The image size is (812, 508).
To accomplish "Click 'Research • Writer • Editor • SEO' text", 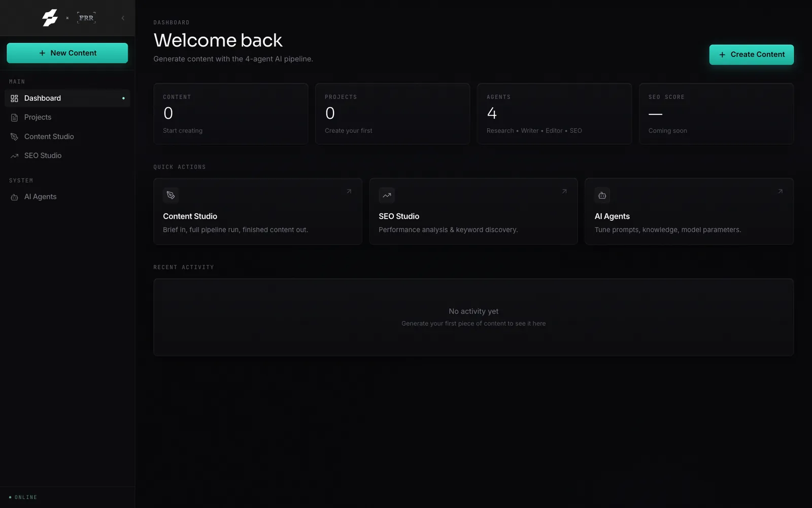I will tap(534, 131).
